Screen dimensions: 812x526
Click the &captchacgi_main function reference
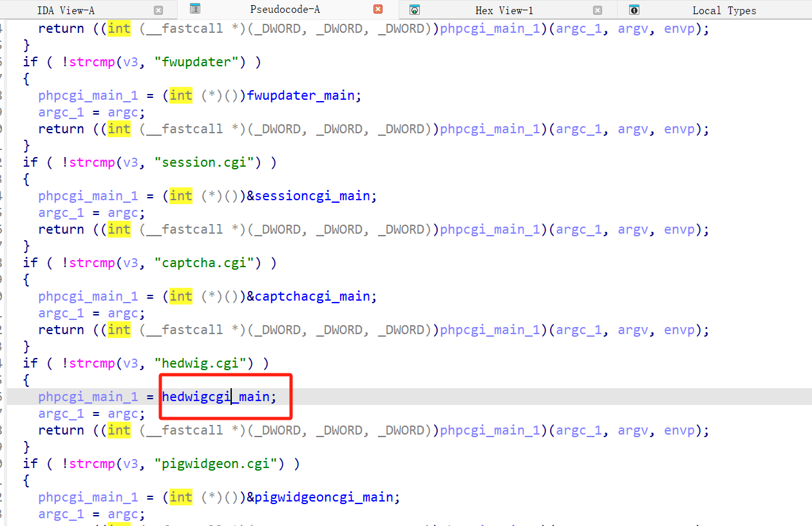pyautogui.click(x=308, y=296)
